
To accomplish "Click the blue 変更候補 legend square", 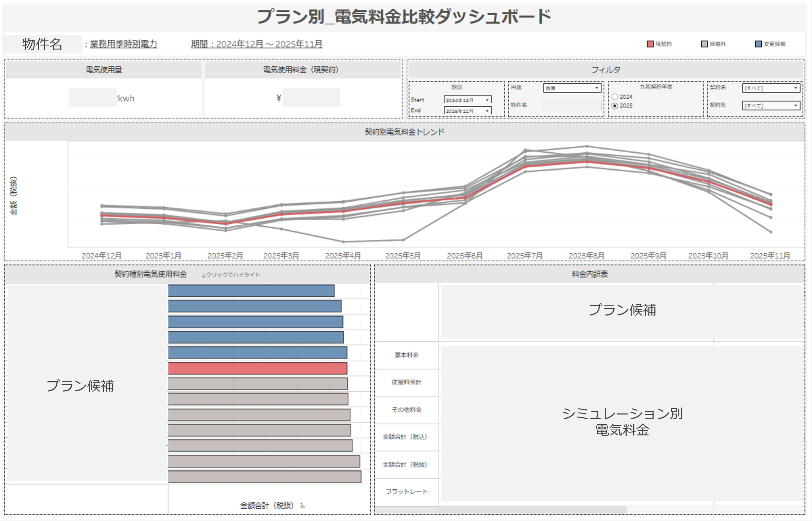I will pyautogui.click(x=758, y=44).
